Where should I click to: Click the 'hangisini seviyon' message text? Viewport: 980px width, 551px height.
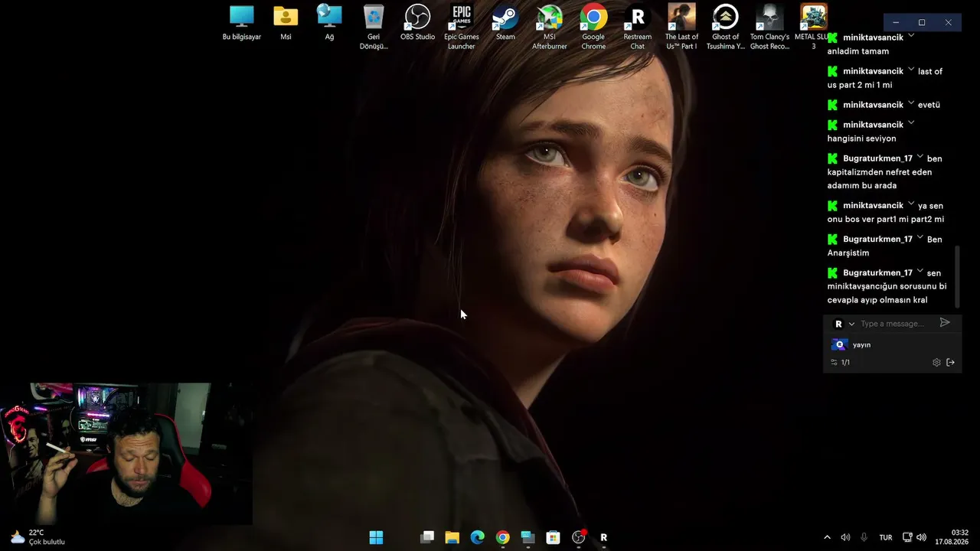[x=861, y=139]
